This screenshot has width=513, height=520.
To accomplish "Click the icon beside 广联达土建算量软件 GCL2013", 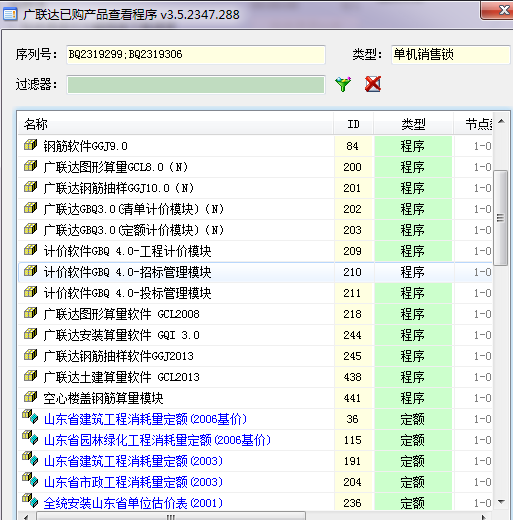I will pos(30,376).
